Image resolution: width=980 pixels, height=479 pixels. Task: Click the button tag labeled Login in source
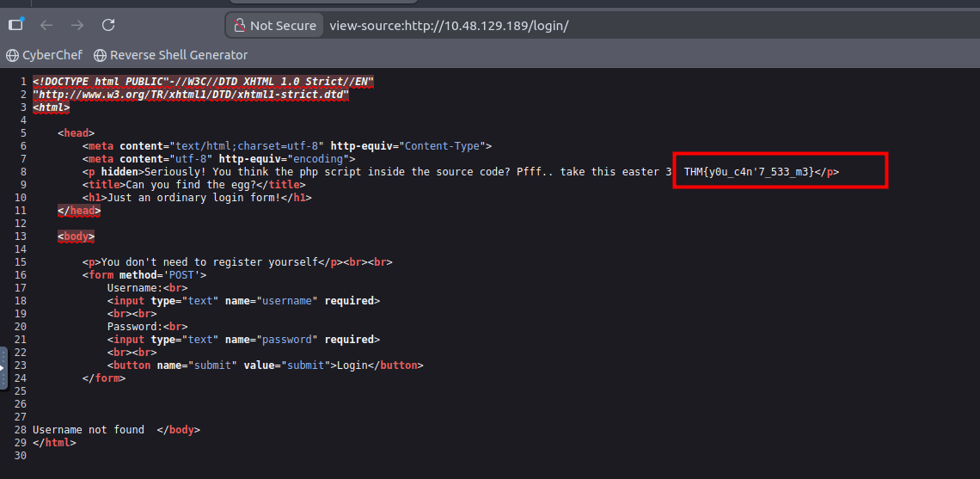pos(265,365)
